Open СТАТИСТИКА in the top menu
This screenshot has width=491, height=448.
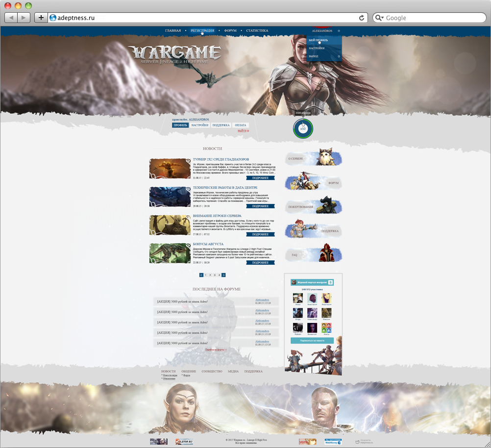click(x=257, y=30)
